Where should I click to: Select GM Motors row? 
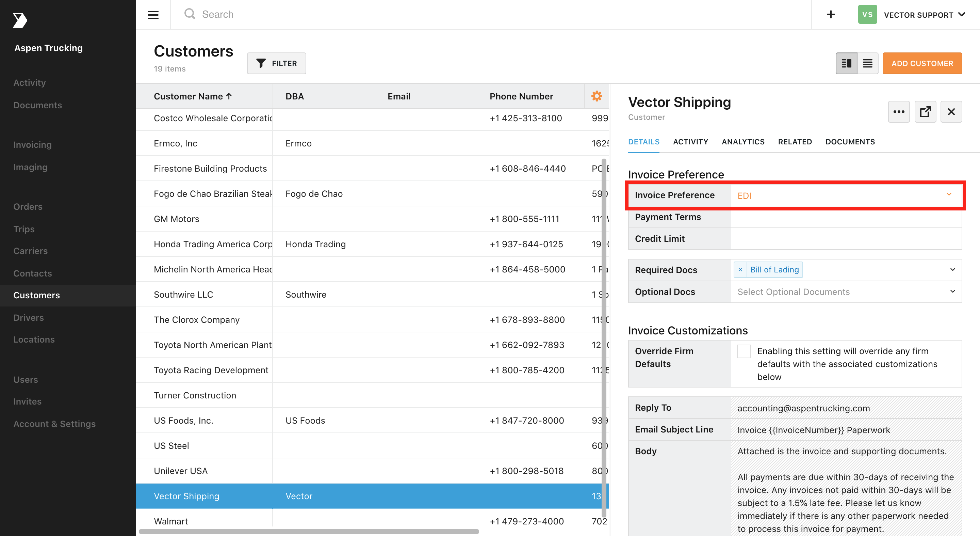click(373, 219)
